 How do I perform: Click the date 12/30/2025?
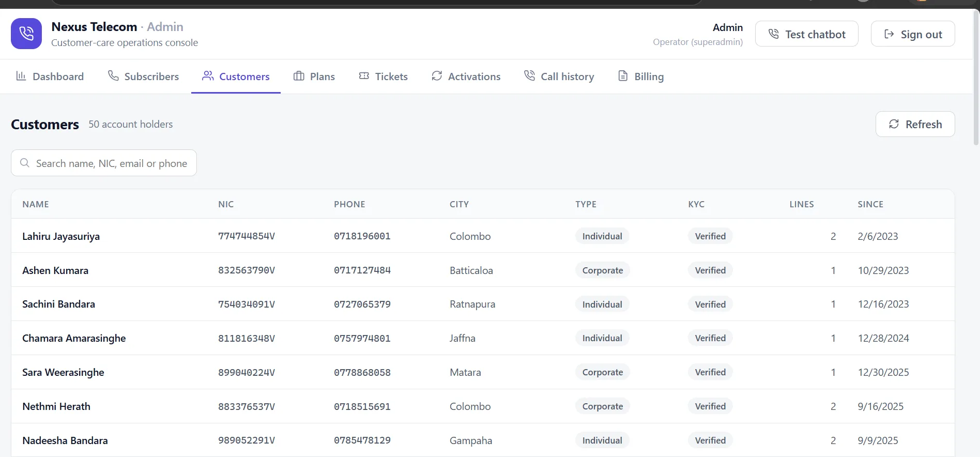click(883, 372)
